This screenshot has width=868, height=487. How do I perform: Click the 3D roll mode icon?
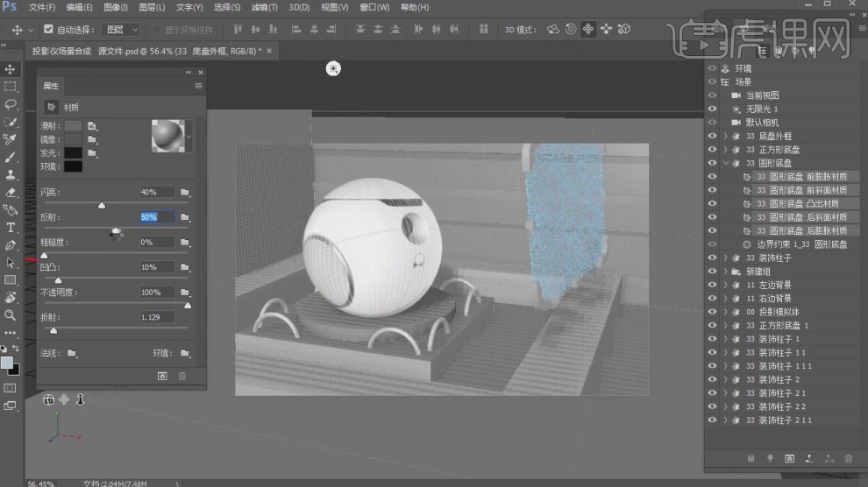coord(571,29)
